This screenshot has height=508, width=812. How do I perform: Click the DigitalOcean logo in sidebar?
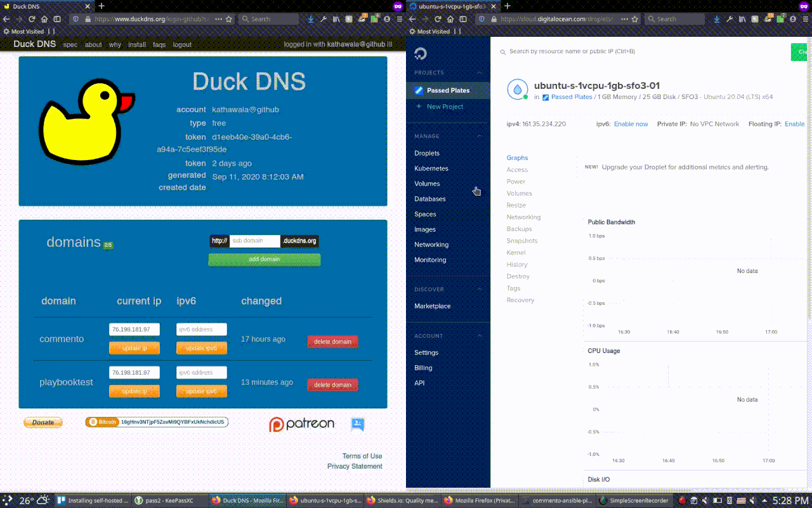[x=421, y=53]
